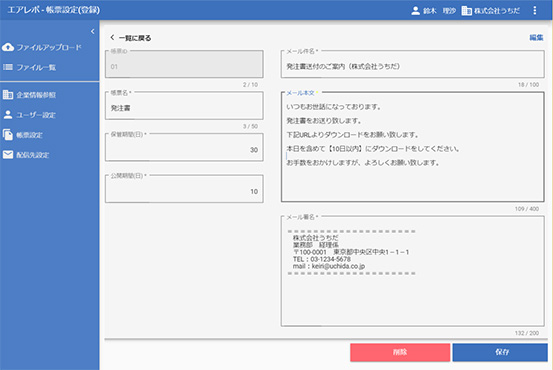
Task: Click the line starting お手数をおかけしますが
Action: click(x=363, y=163)
